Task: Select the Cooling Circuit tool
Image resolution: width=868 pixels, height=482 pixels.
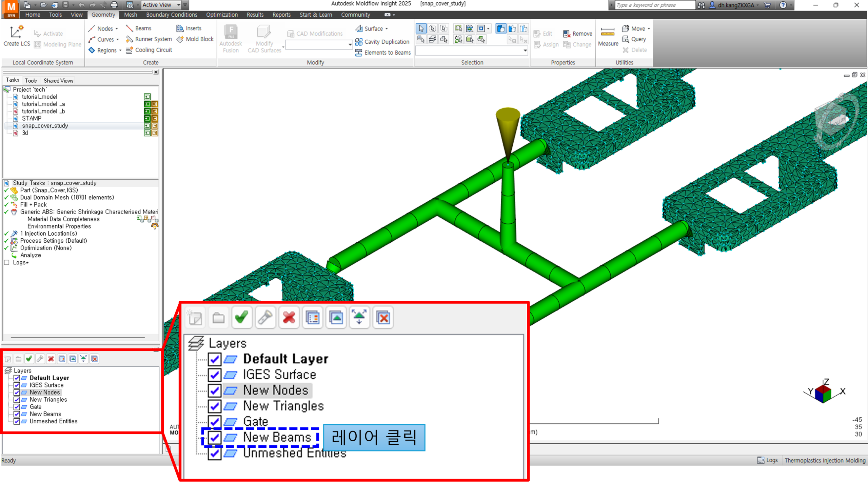Action: 149,50
